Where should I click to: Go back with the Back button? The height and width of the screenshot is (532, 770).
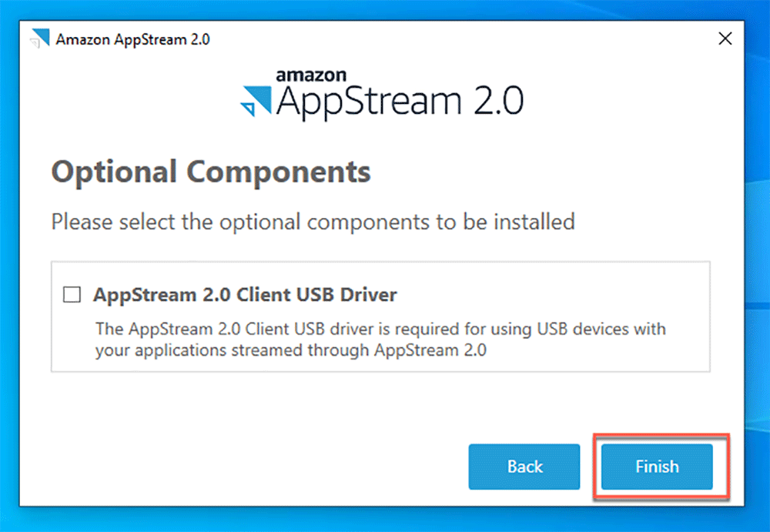pos(524,467)
